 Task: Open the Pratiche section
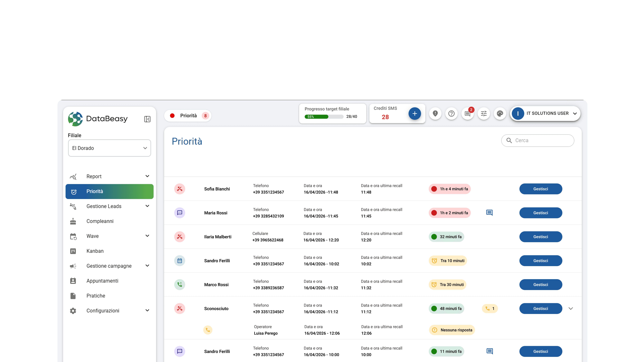(x=96, y=296)
